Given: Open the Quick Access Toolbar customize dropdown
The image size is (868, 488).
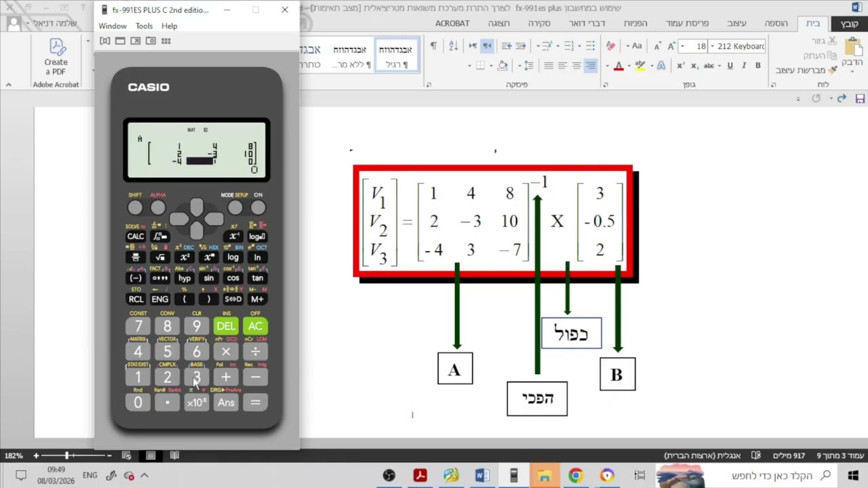Looking at the screenshot, I should click(798, 99).
